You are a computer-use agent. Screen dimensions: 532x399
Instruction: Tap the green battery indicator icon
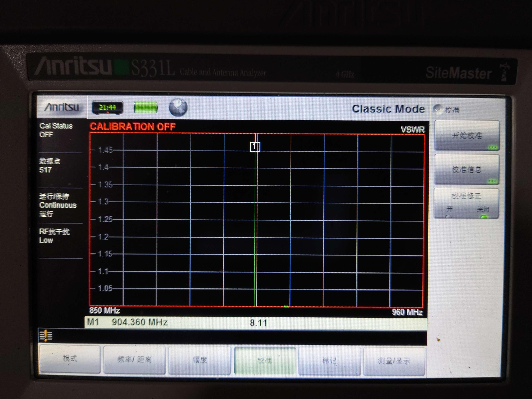145,107
